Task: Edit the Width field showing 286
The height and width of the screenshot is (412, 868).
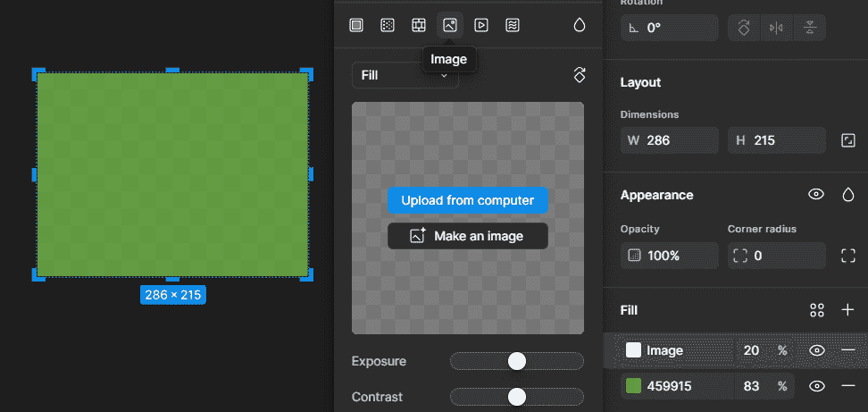Action: [x=669, y=140]
